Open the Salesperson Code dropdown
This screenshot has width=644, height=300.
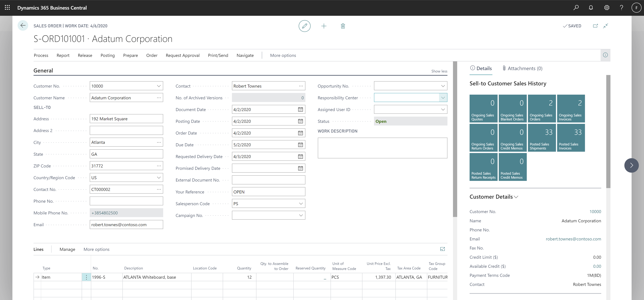pos(301,203)
